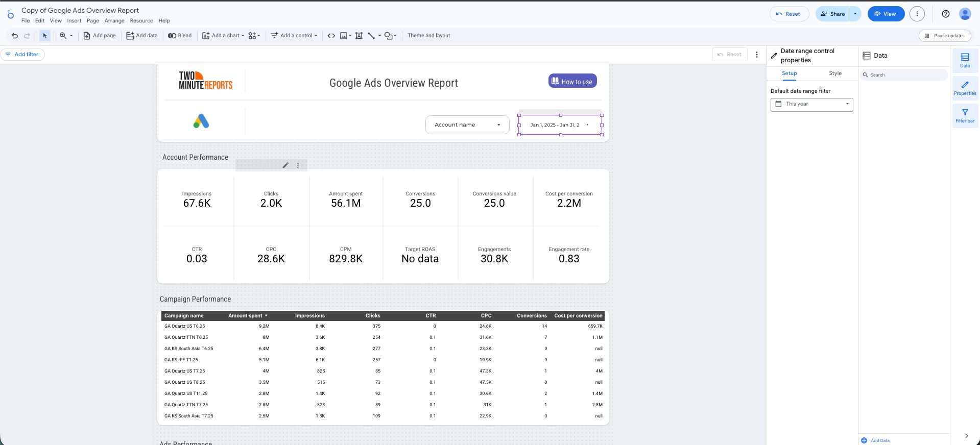Screen dimensions: 980x445
Task: Open the filter bar three-dot menu
Action: pyautogui.click(x=757, y=55)
